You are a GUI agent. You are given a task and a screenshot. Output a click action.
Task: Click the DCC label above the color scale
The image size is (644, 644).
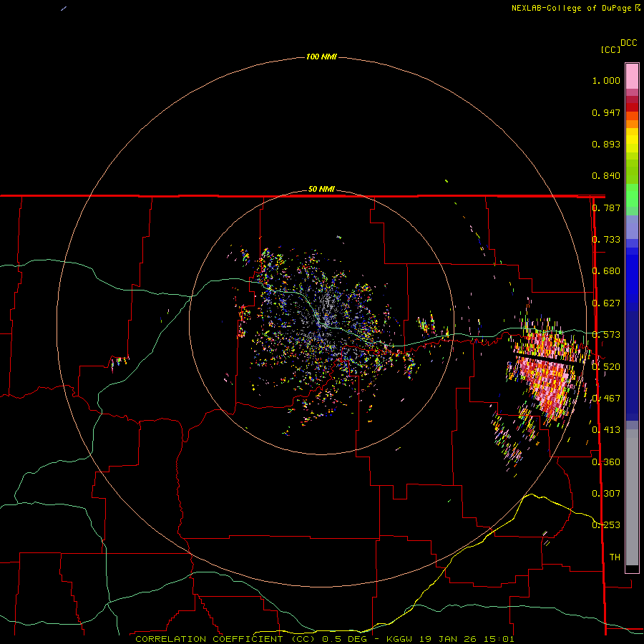628,43
